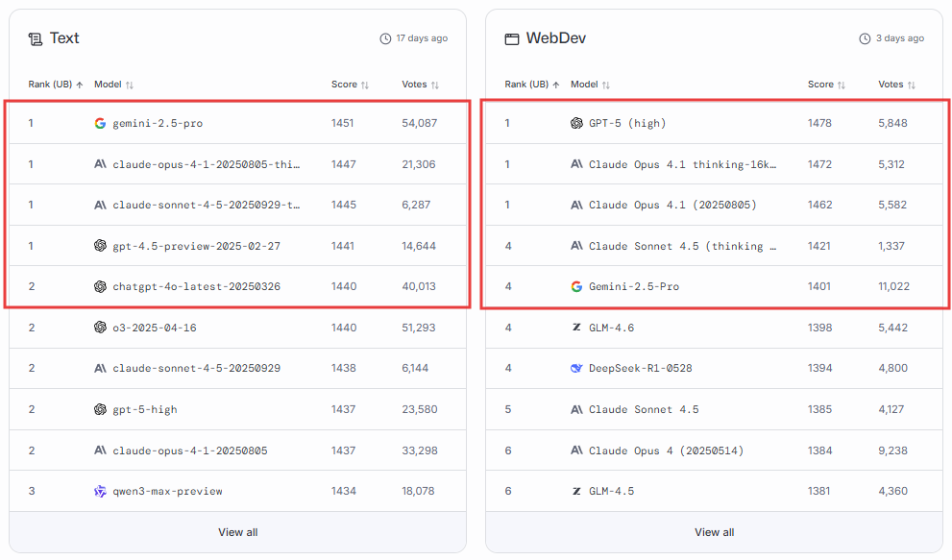Image resolution: width=952 pixels, height=560 pixels.
Task: Click OpenAI logo beside o3-2025-04-16
Action: (x=100, y=328)
